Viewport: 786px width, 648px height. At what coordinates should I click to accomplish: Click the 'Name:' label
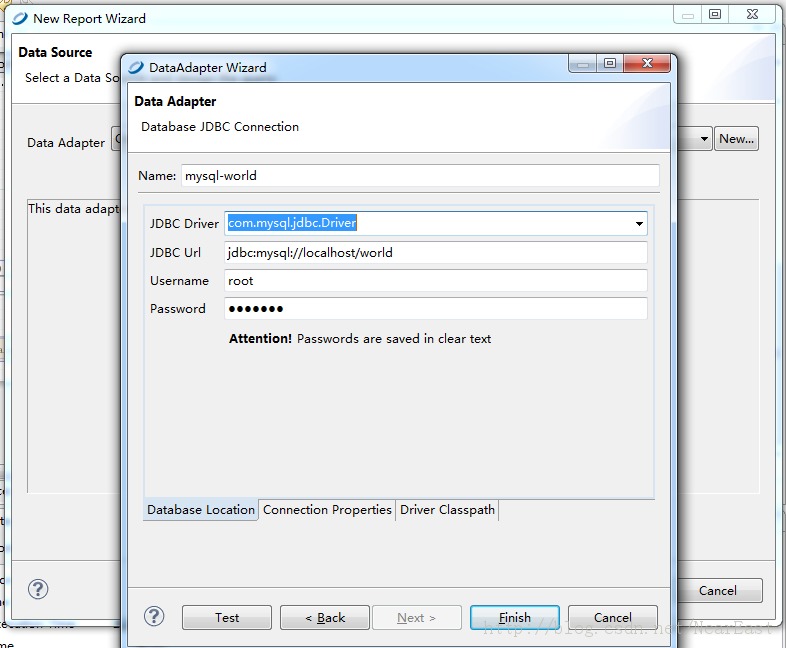[x=157, y=176]
